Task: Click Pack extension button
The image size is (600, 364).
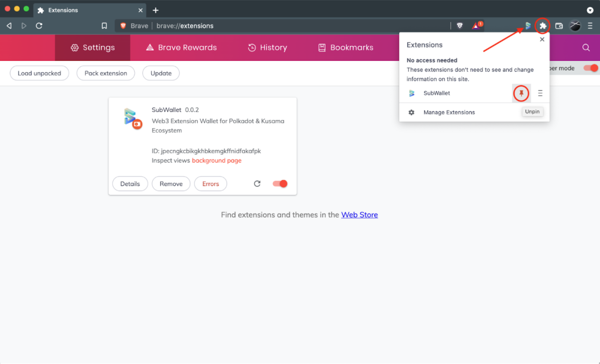Action: pyautogui.click(x=106, y=73)
